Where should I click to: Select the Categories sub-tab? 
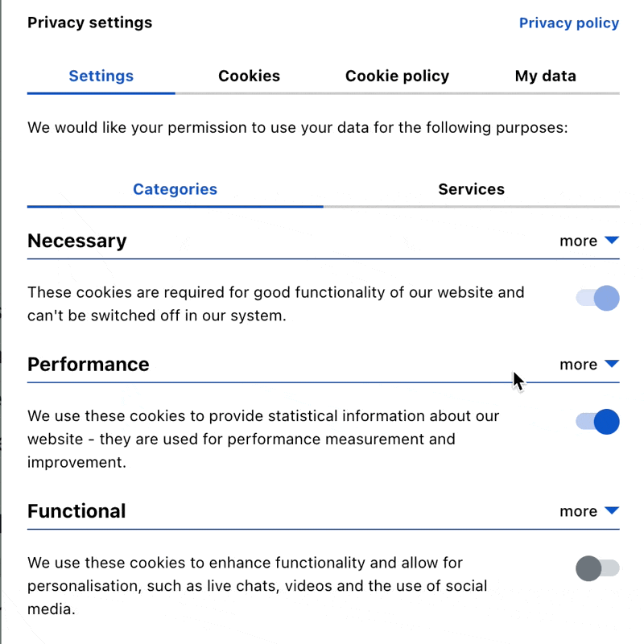pos(175,189)
